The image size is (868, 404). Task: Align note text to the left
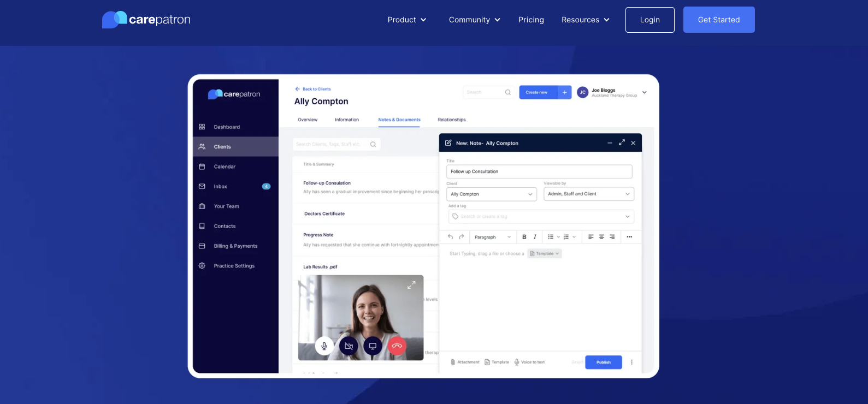[x=591, y=237]
